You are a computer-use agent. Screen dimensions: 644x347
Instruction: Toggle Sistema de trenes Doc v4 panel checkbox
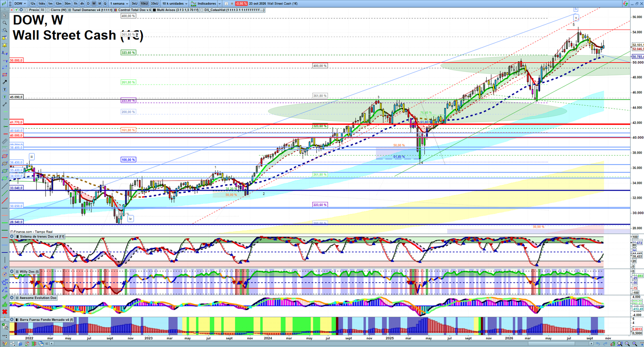17,237
